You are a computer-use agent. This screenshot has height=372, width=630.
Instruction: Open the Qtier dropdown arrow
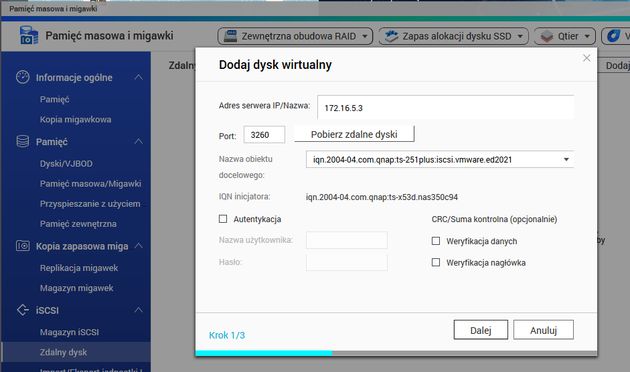[587, 37]
